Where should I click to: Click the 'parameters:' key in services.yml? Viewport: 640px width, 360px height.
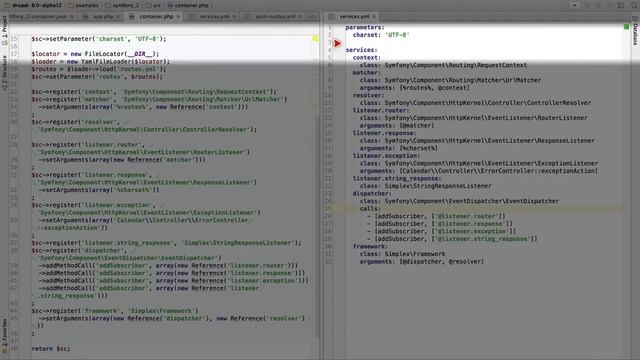click(x=364, y=27)
